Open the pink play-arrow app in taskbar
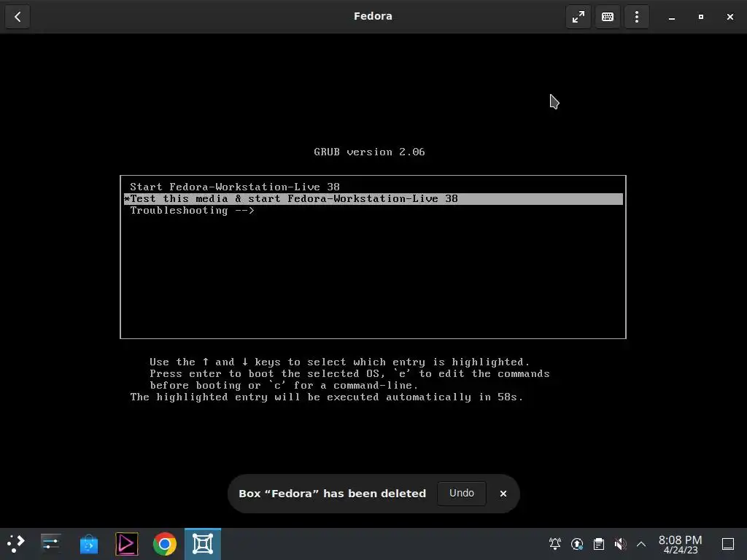This screenshot has width=747, height=560. [x=127, y=544]
